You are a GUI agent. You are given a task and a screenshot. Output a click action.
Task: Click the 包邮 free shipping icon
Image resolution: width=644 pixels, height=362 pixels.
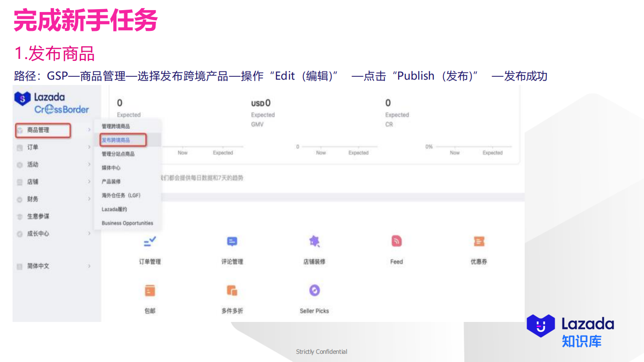click(x=150, y=291)
